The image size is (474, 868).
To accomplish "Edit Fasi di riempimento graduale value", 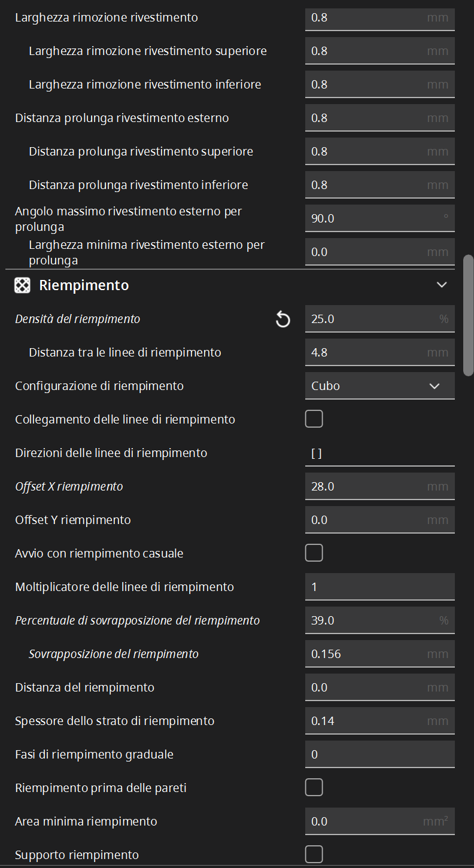I will [380, 754].
